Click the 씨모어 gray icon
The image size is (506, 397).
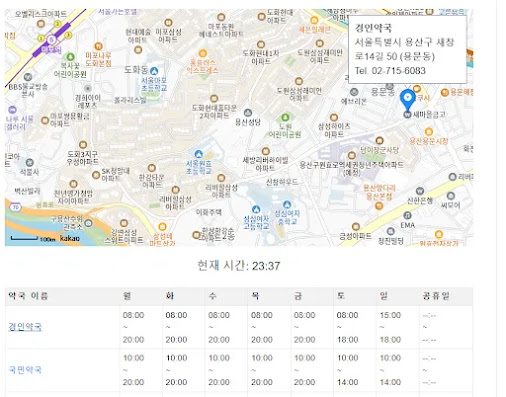click(451, 196)
